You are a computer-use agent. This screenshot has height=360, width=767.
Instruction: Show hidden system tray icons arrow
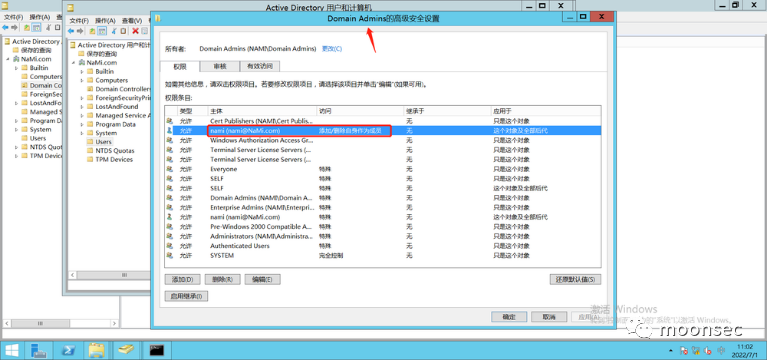point(671,351)
